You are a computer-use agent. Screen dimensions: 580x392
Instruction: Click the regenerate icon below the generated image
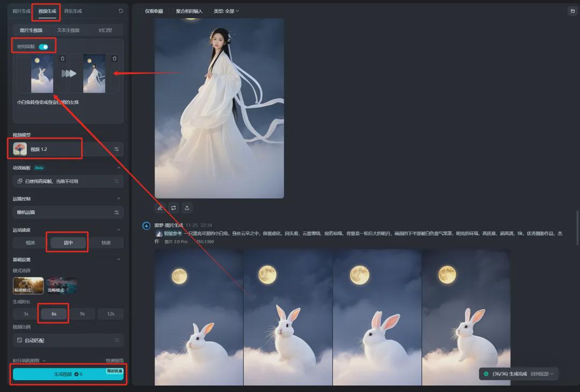click(173, 208)
